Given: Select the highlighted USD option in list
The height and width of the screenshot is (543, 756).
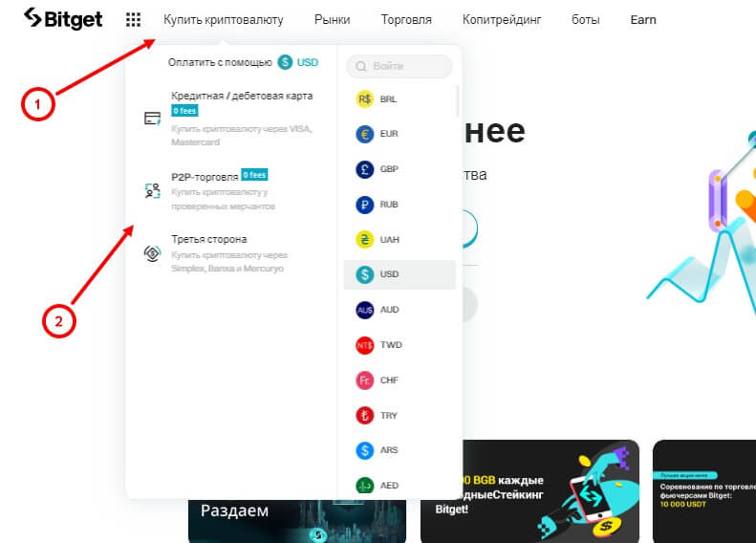Looking at the screenshot, I should [x=400, y=274].
